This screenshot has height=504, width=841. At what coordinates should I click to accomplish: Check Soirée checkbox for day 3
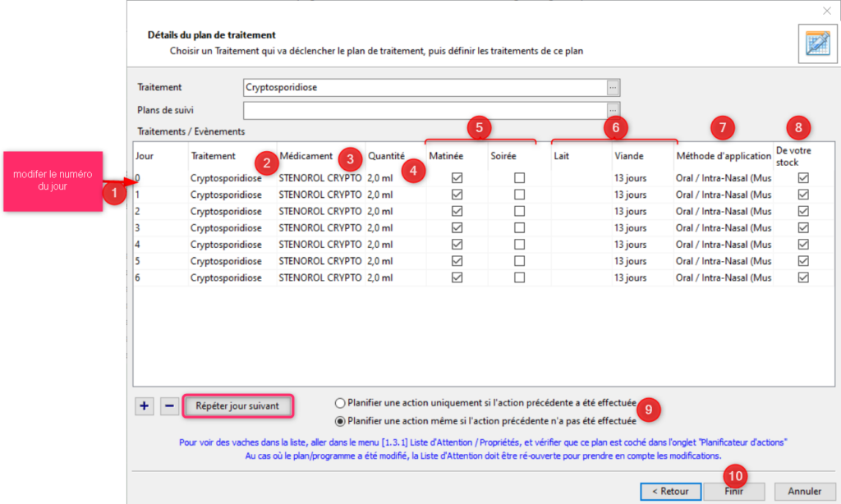[520, 227]
